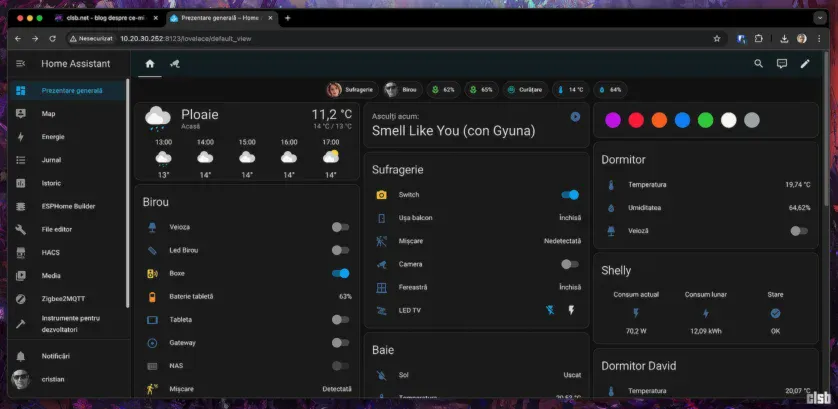This screenshot has height=409, width=838.
Task: Open the cristian user profile
Action: pyautogui.click(x=67, y=379)
